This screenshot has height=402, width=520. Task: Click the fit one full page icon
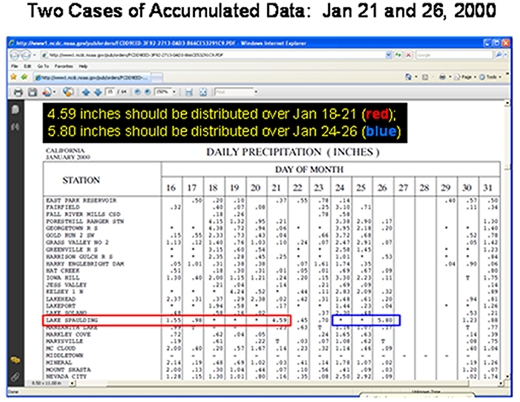(203, 92)
